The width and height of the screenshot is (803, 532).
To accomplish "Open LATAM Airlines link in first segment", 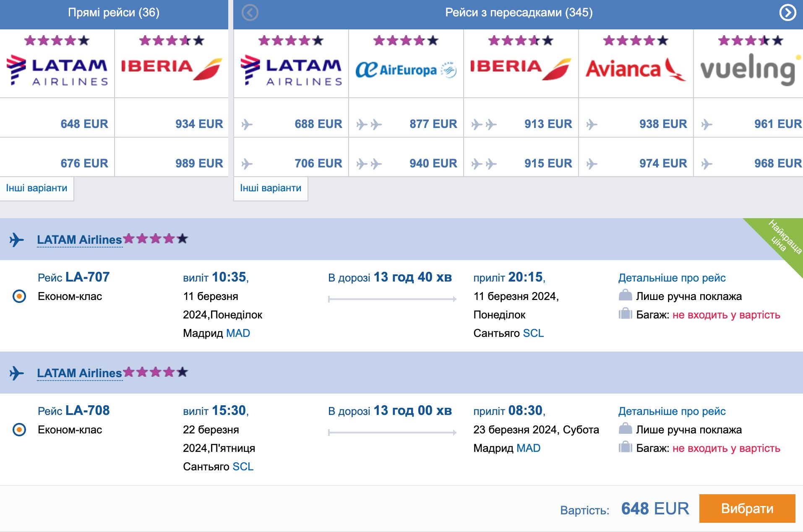I will [x=79, y=240].
